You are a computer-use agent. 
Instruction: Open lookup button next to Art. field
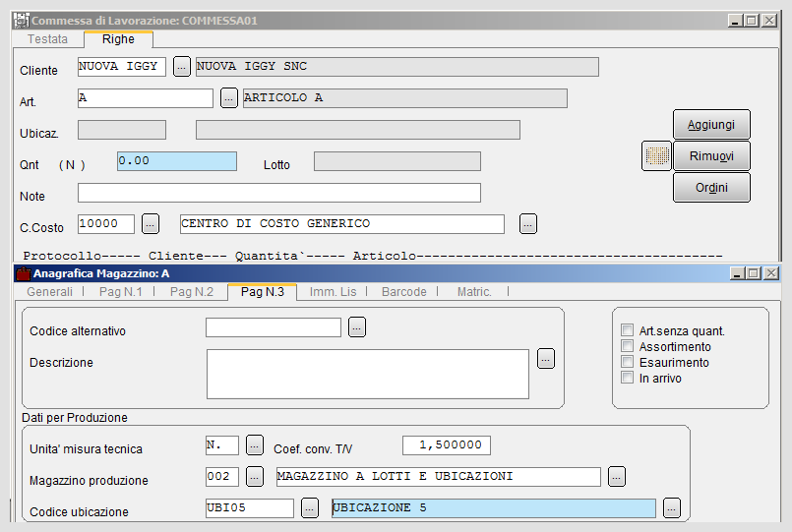pos(229,98)
